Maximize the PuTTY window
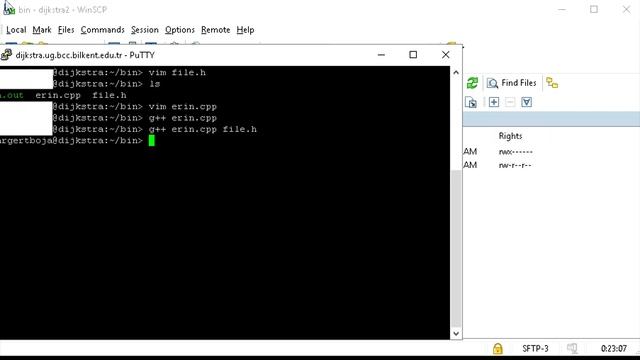Screen dimensions: 640x360 (x=413, y=55)
